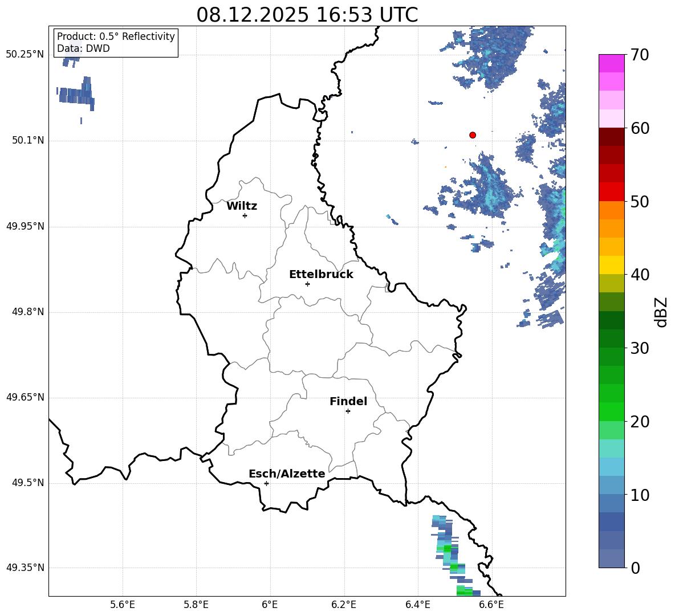
Task: Click the 40 value on the colorbar
Action: [x=640, y=275]
